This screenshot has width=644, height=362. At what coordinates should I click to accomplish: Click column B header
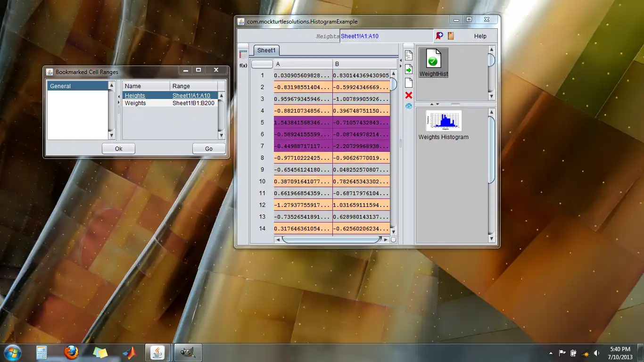point(365,64)
